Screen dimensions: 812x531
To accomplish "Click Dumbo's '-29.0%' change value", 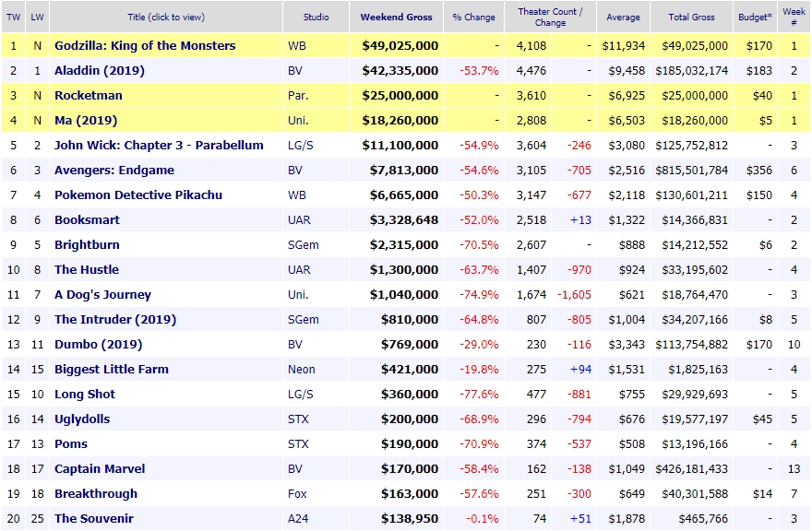I will (x=479, y=344).
